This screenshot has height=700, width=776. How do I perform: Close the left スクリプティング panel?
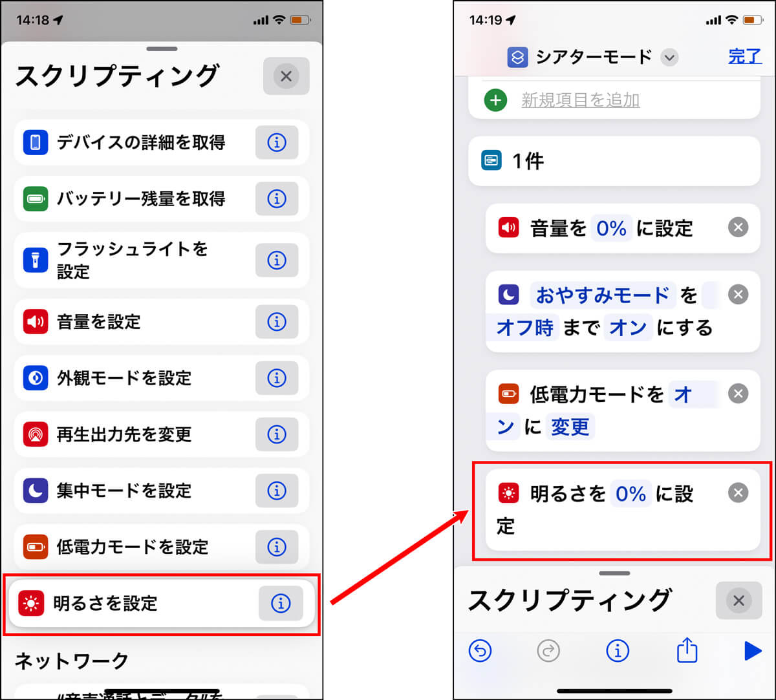click(x=286, y=76)
